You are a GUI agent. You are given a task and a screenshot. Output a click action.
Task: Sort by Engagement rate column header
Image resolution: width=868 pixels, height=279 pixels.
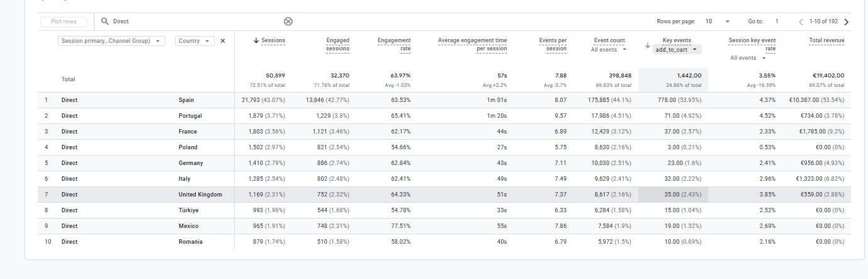[x=394, y=44]
